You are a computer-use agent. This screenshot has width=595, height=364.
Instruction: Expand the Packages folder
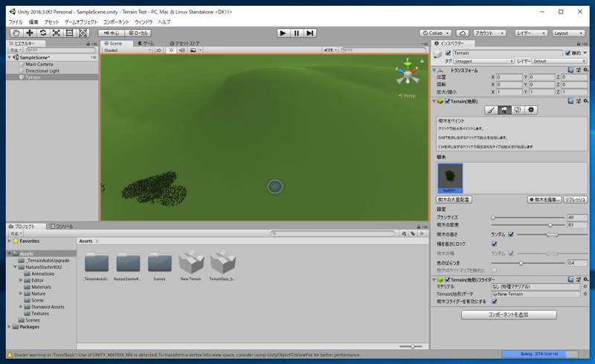[10, 326]
